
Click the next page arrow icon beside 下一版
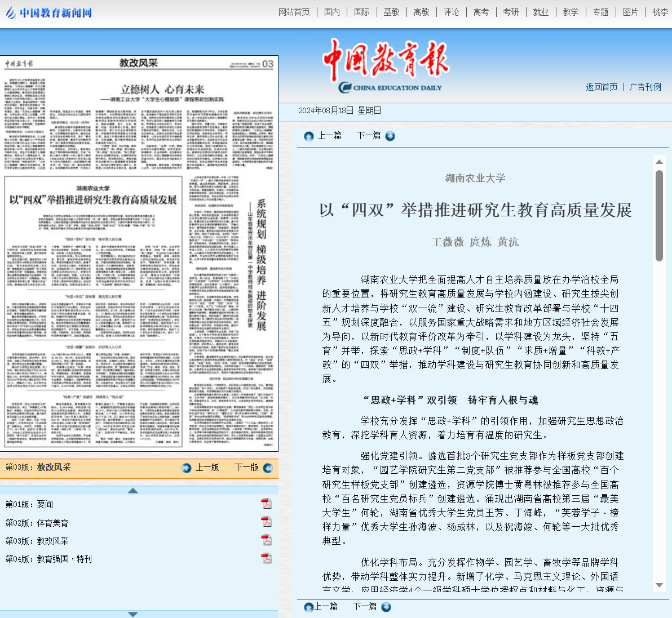pyautogui.click(x=268, y=468)
